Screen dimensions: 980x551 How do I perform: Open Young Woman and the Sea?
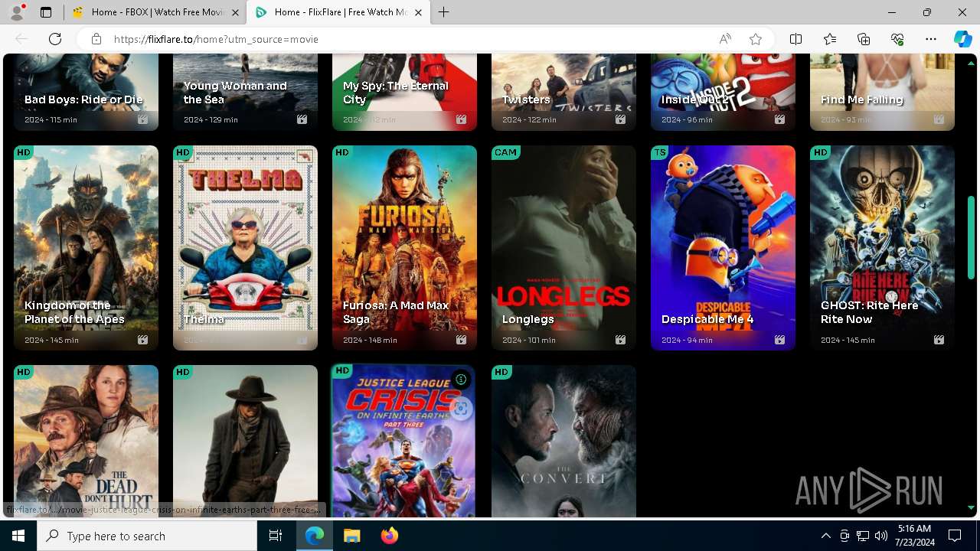click(235, 93)
